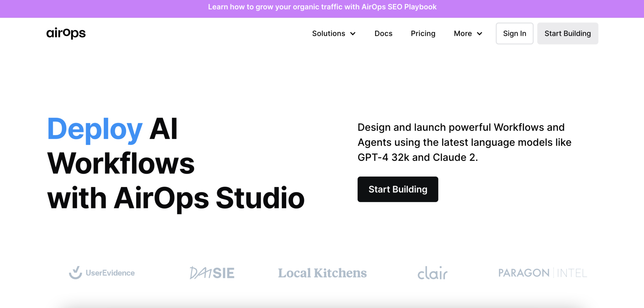Open the Pricing page
The width and height of the screenshot is (644, 308).
pyautogui.click(x=423, y=33)
